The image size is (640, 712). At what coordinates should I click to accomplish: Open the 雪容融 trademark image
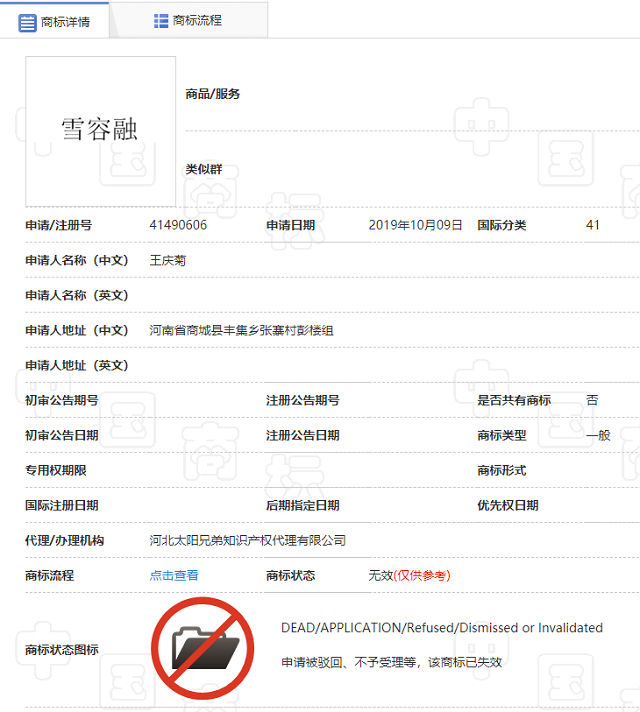click(x=100, y=131)
